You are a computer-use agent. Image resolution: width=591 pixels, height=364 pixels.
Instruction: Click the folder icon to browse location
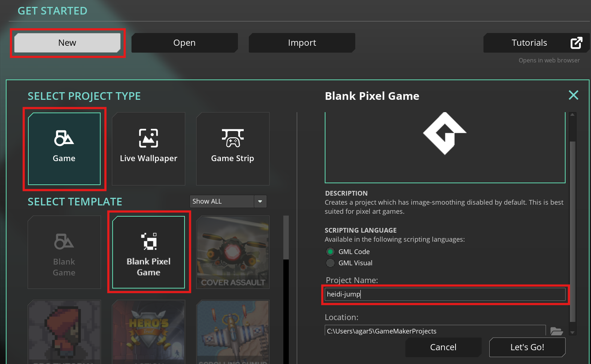[x=556, y=331]
